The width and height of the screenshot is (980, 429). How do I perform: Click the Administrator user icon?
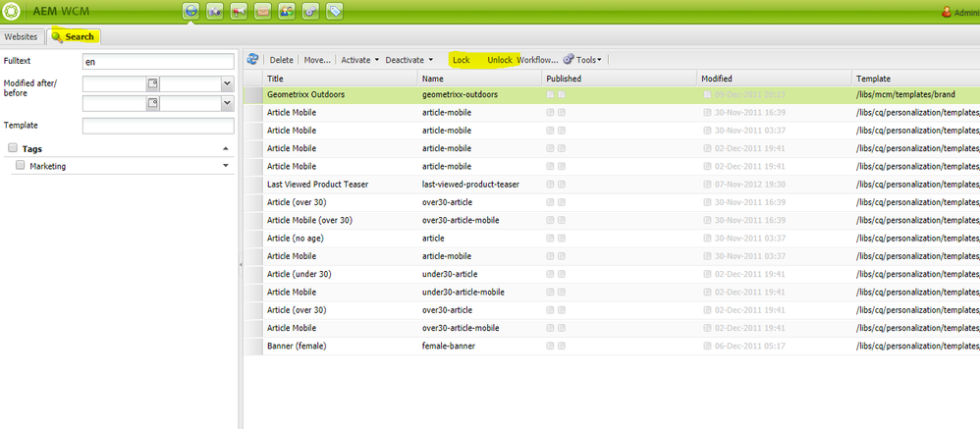947,12
